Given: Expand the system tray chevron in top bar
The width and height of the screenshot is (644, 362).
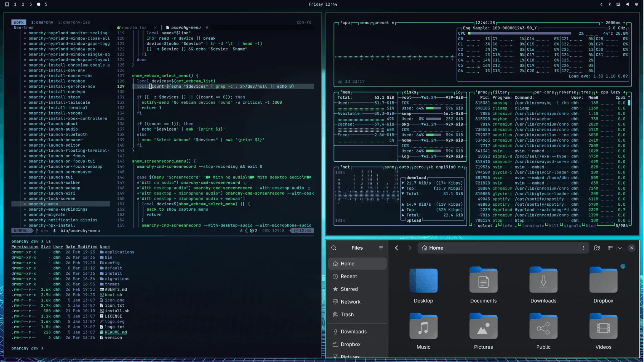Looking at the screenshot, I should point(601,4).
